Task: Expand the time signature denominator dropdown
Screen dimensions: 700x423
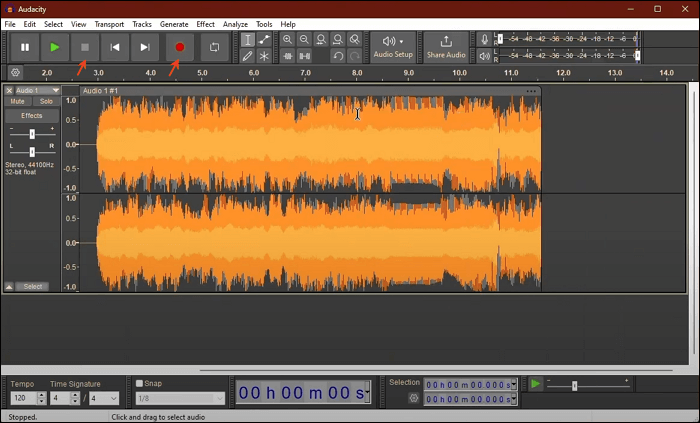Action: [111, 398]
